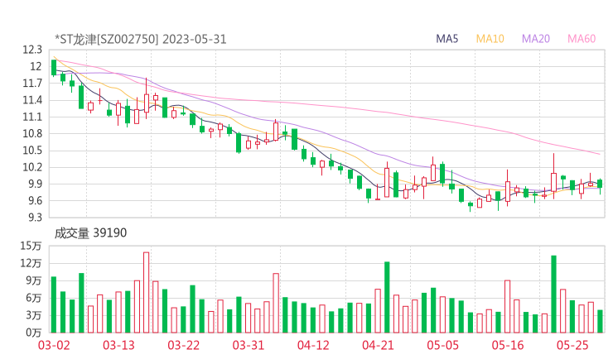This screenshot has height=364, width=613.
Task: Click the 6万 volume axis label
Action: (x=34, y=298)
